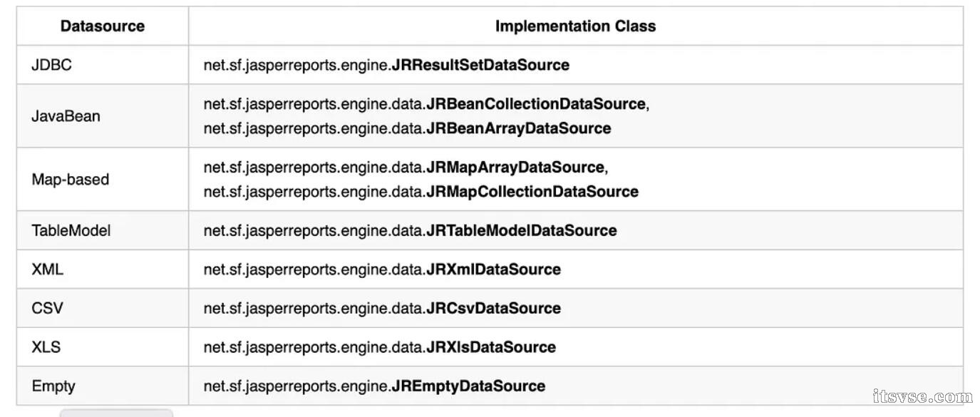Click JRBeanCollectionDataSource class text
The width and height of the screenshot is (980, 417).
click(536, 104)
